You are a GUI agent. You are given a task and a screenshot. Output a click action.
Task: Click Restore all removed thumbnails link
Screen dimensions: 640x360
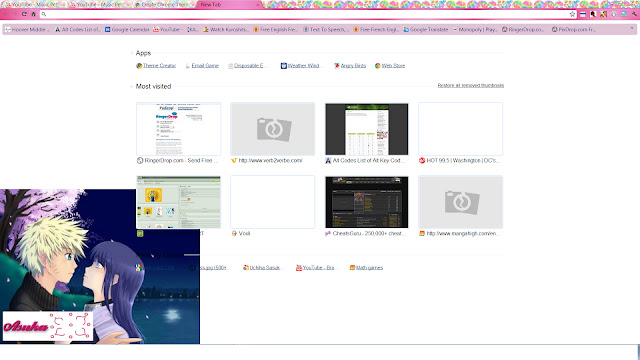[471, 85]
